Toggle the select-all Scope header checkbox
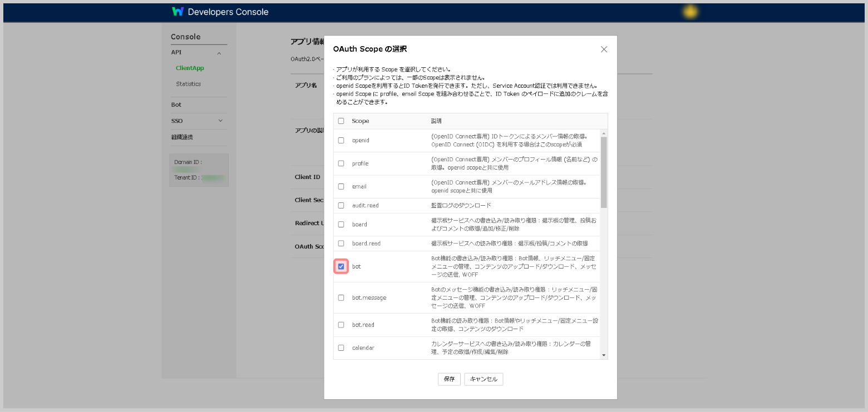 click(x=341, y=121)
